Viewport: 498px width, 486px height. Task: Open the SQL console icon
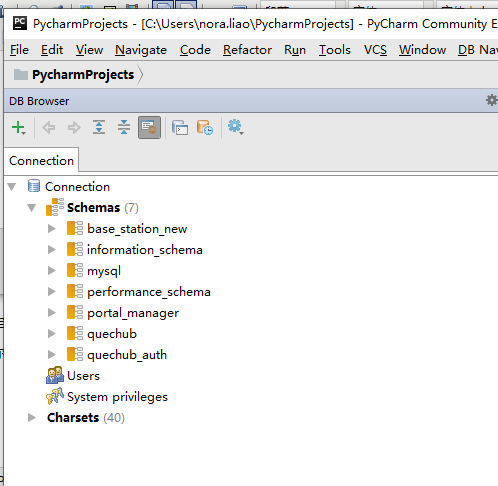point(180,128)
